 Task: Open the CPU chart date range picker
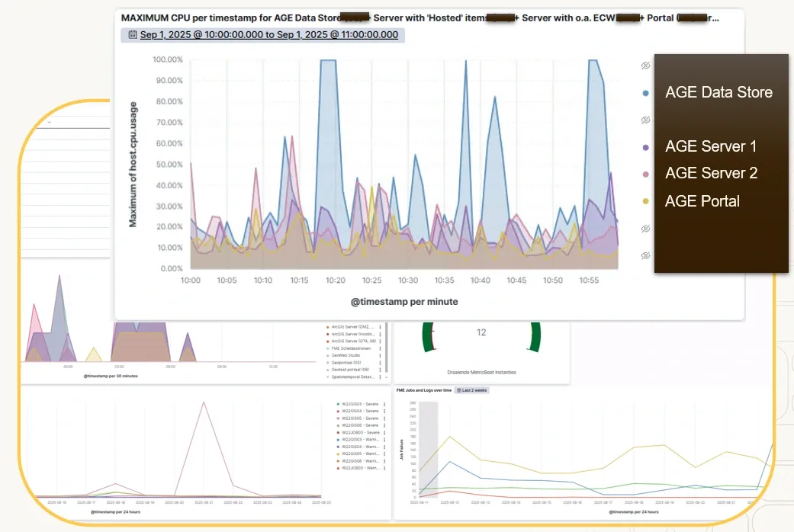coord(268,34)
